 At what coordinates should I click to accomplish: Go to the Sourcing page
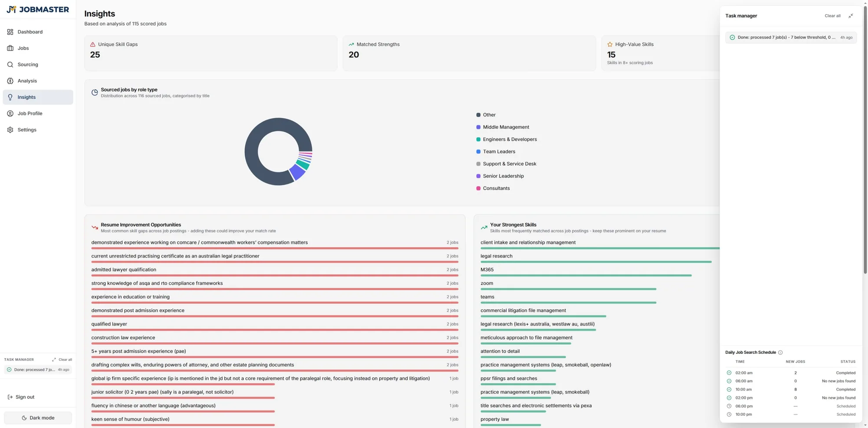pyautogui.click(x=38, y=65)
